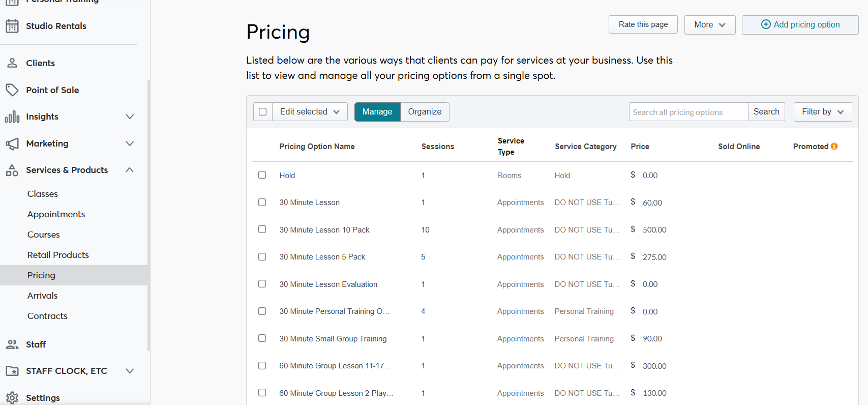Screen dimensions: 868x405
Task: Open the More dropdown menu
Action: [x=709, y=25]
